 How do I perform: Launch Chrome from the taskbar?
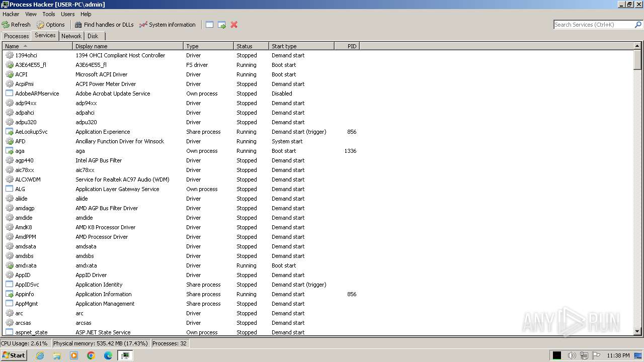click(x=91, y=355)
